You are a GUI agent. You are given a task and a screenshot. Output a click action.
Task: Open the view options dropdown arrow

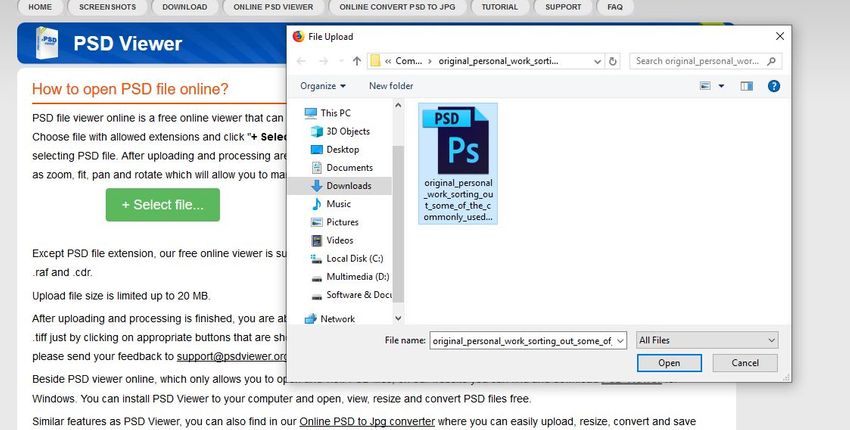pyautogui.click(x=722, y=86)
